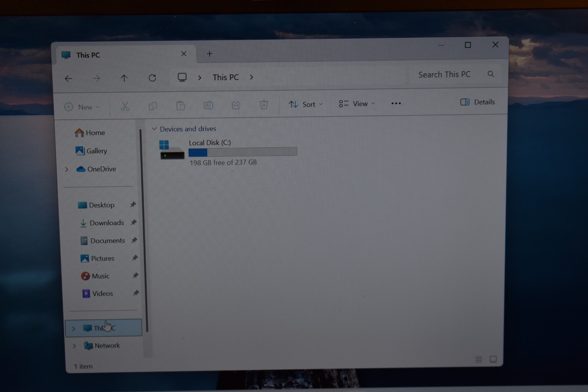Image resolution: width=588 pixels, height=392 pixels.
Task: Click chevron after This PC in address bar
Action: pos(251,77)
